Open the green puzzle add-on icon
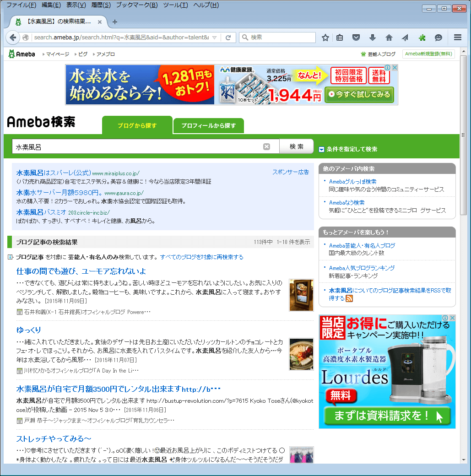The image size is (471, 476). (x=422, y=38)
